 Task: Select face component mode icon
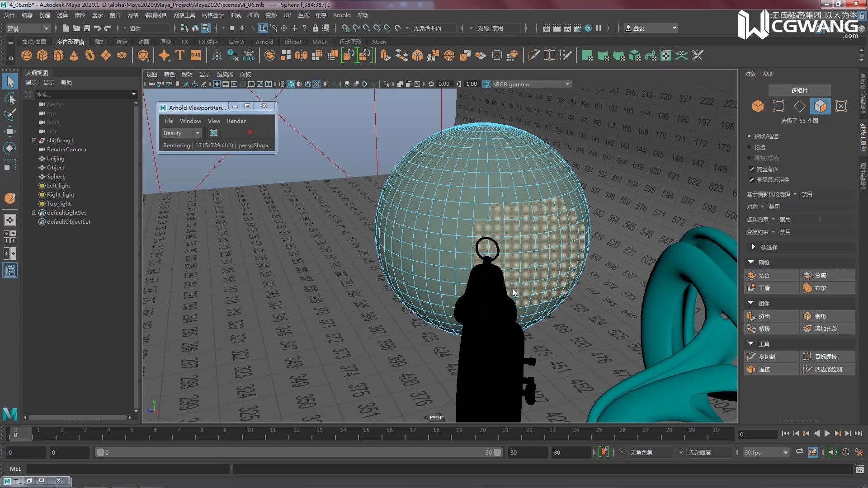click(820, 106)
